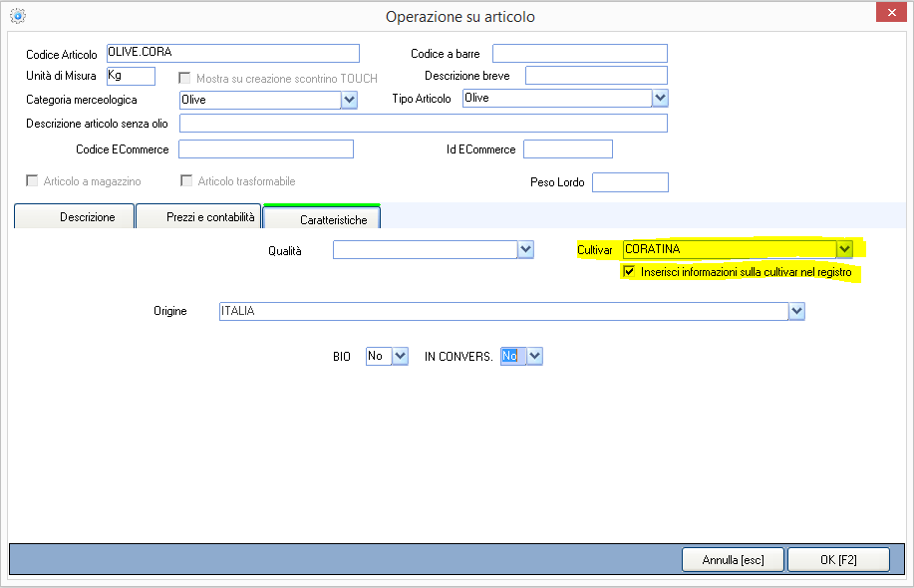Expand the Cultivar dropdown arrow
Screen dimensions: 914x588
point(844,249)
